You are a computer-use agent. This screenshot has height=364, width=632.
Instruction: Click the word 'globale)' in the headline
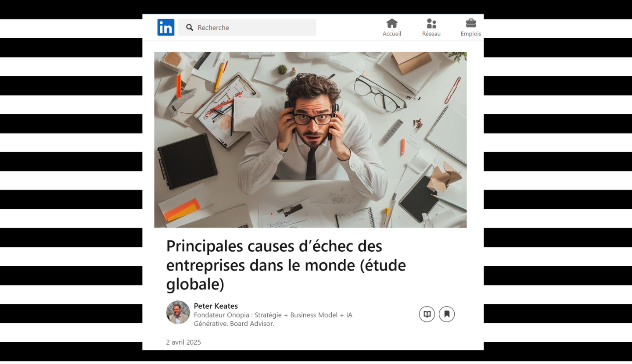tap(195, 284)
